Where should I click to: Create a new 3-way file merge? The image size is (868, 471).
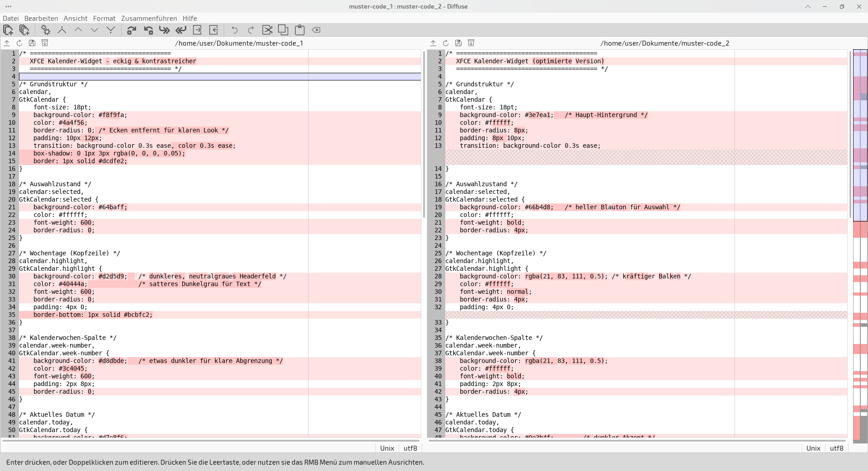tap(24, 30)
